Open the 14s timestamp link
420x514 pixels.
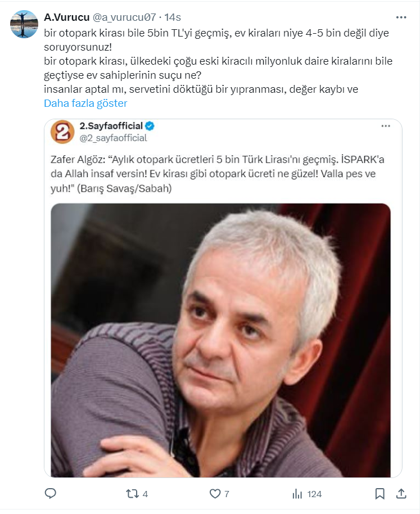point(173,17)
